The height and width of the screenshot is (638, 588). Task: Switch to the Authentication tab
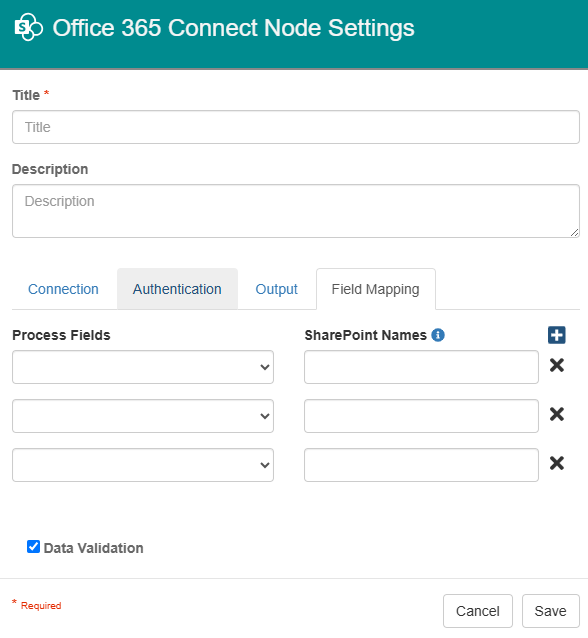[177, 289]
